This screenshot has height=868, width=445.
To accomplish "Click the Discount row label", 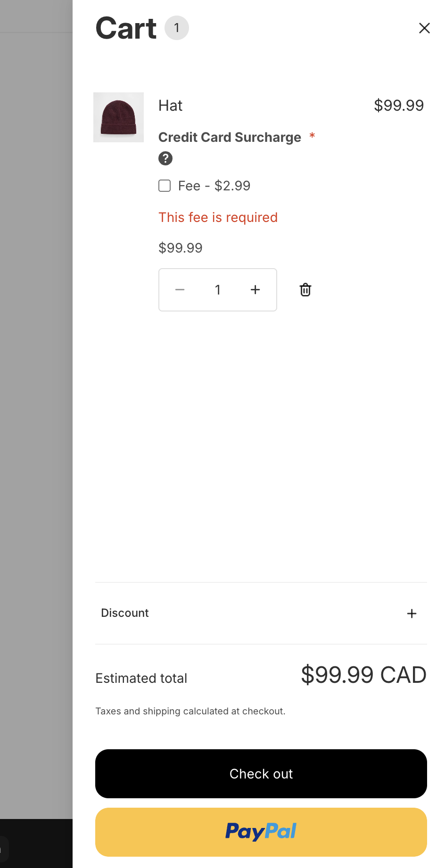I will coord(125,613).
